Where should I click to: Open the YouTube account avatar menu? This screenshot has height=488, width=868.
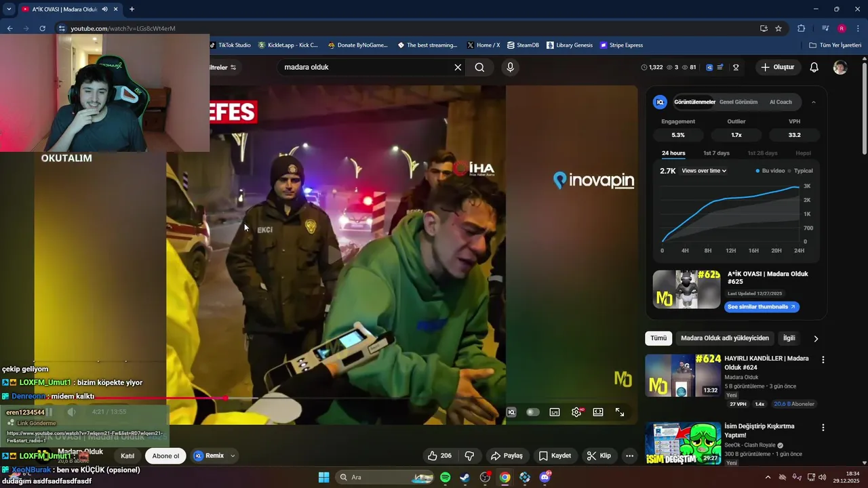(840, 67)
